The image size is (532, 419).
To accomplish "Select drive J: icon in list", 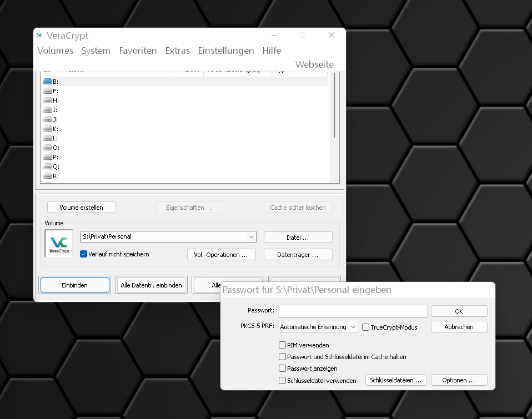I will pyautogui.click(x=48, y=119).
